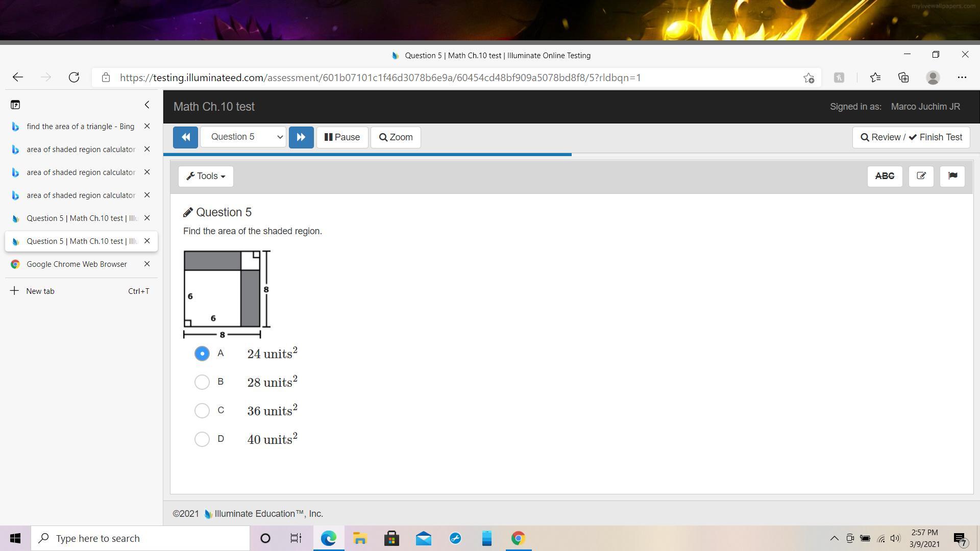Click the ABC strikethrough answer eliminator icon
The width and height of the screenshot is (980, 551).
click(x=885, y=176)
